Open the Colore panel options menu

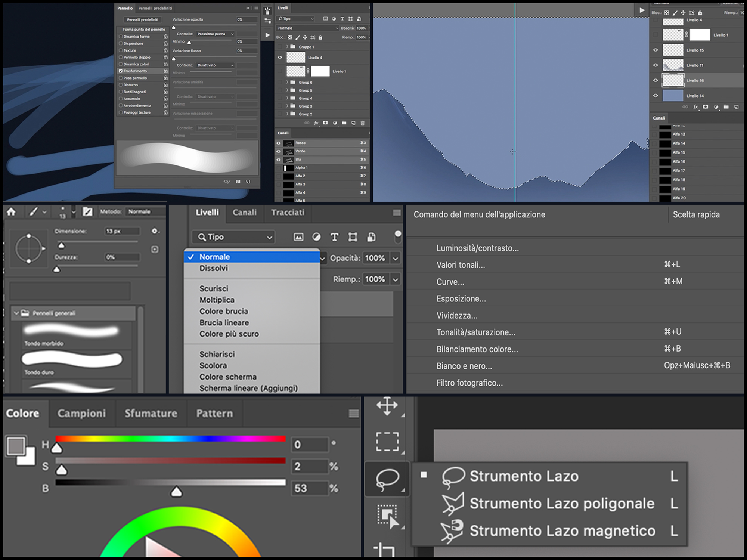point(354,414)
